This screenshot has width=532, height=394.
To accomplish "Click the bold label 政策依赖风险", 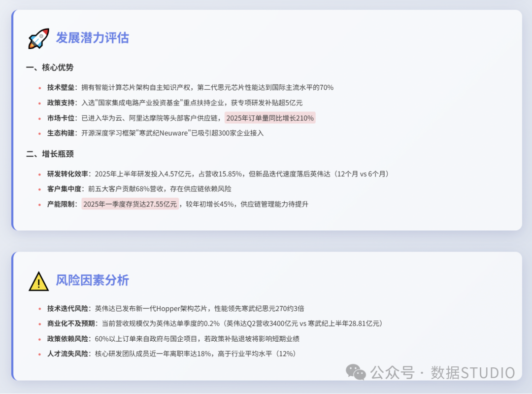I will click(67, 339).
